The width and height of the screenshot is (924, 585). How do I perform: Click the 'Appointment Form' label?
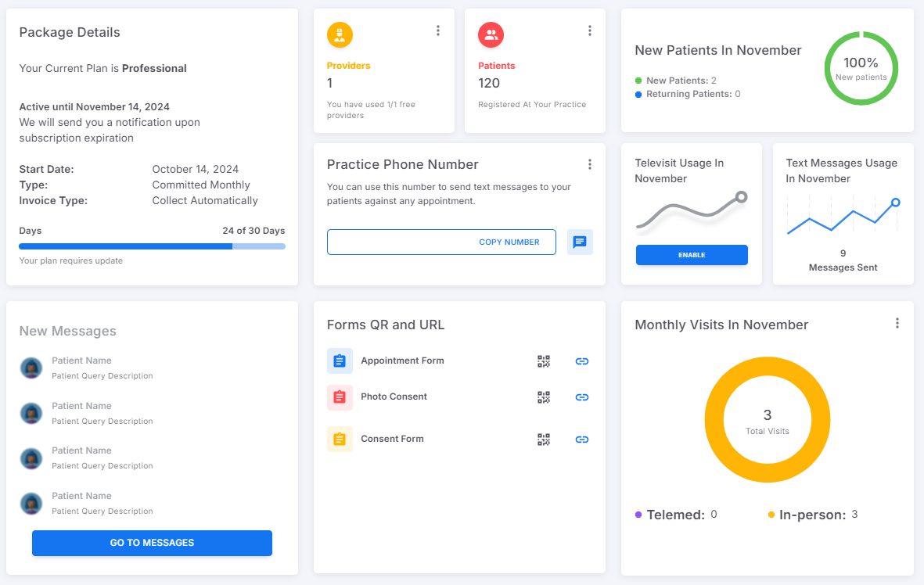click(x=402, y=361)
